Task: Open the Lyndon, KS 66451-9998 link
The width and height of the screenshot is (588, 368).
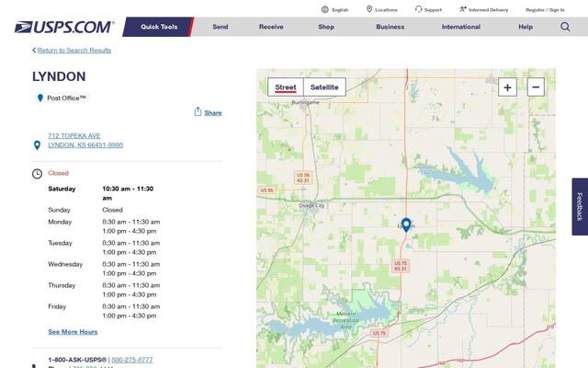Action: point(85,144)
